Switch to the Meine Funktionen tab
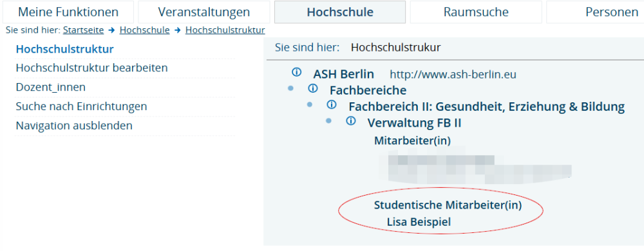644x251 pixels. [x=68, y=12]
